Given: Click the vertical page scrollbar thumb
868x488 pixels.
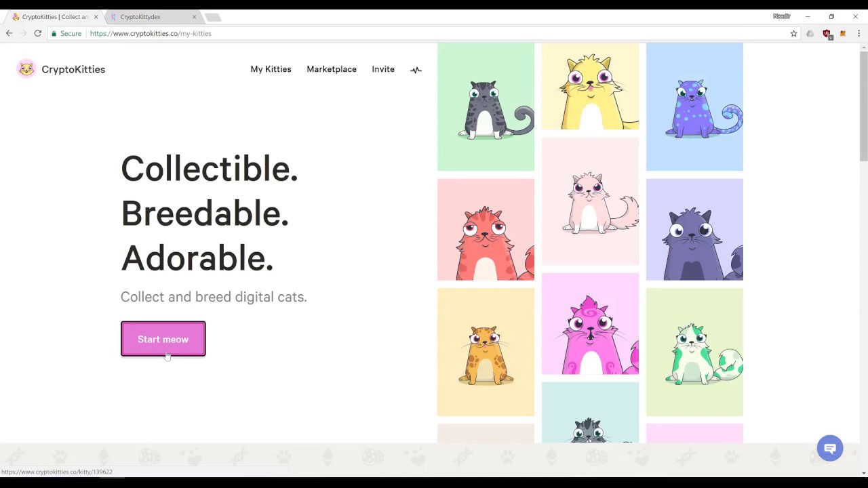Looking at the screenshot, I should click(x=863, y=105).
